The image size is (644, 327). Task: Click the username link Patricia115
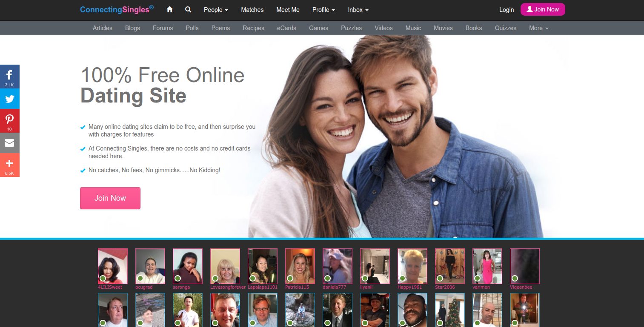coord(297,287)
